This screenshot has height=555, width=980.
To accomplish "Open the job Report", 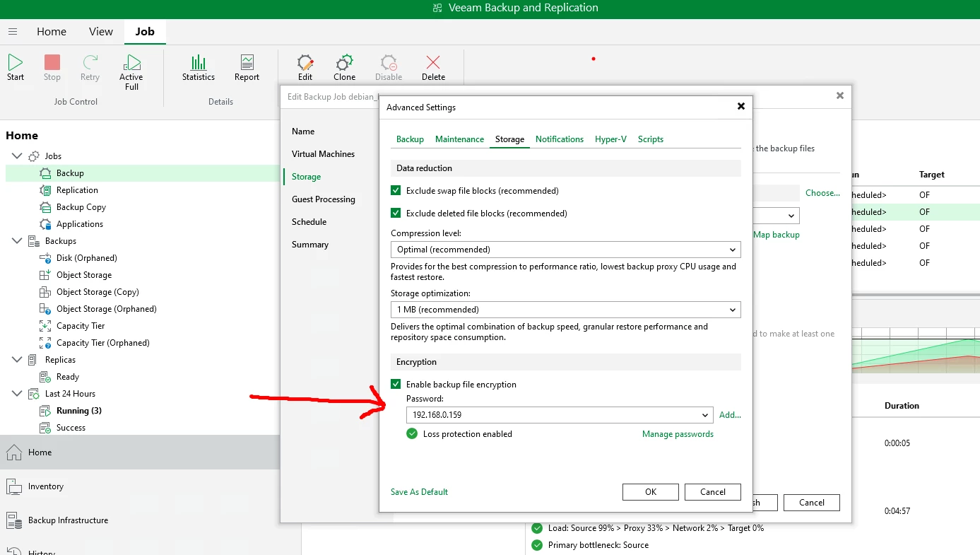I will [247, 68].
